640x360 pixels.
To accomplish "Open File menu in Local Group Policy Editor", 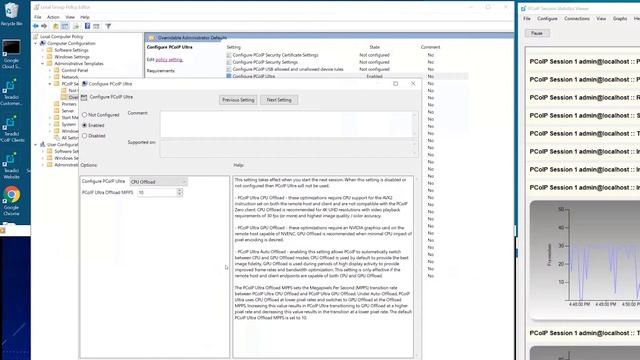I will [x=38, y=17].
